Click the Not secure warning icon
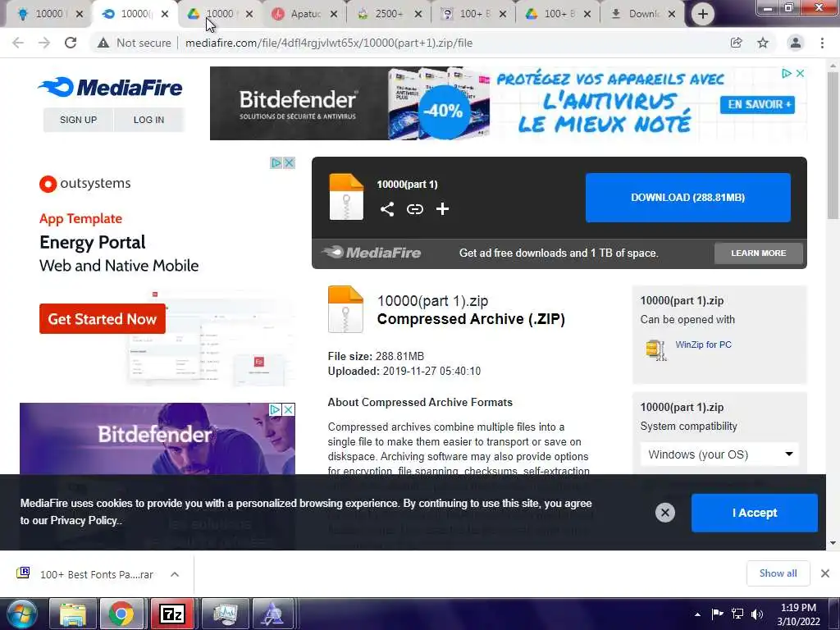840x630 pixels. coord(103,43)
